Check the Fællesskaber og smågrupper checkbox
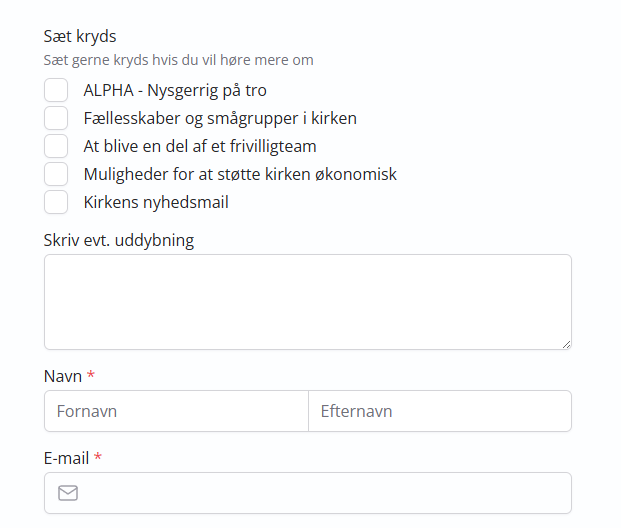This screenshot has height=528, width=621. click(x=56, y=118)
